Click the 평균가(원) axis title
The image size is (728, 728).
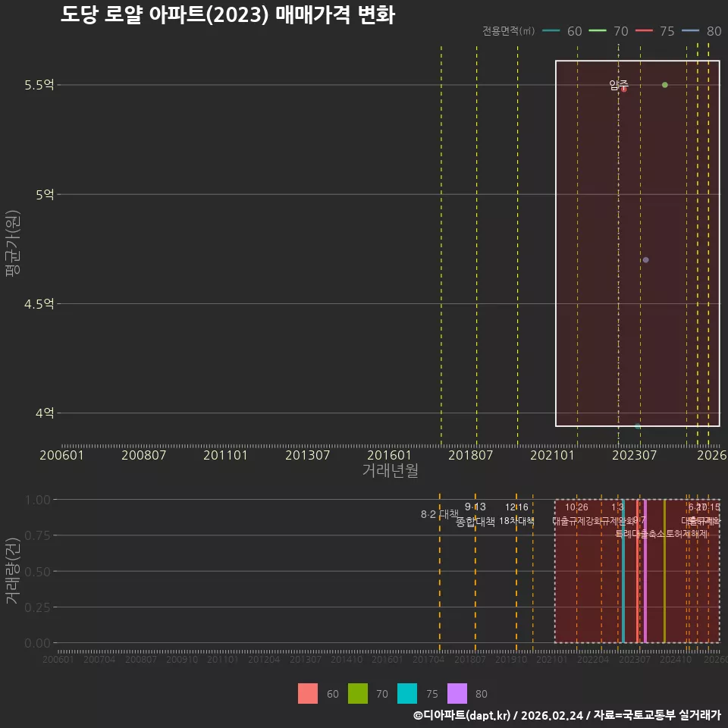pyautogui.click(x=13, y=243)
